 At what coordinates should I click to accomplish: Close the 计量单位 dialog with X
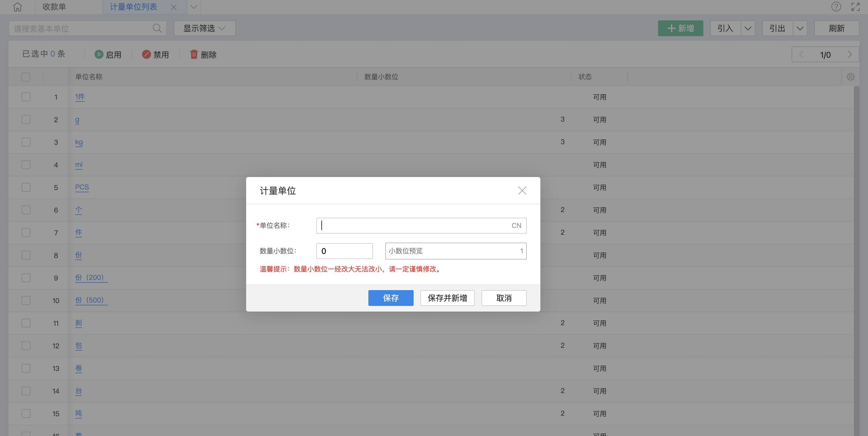[522, 191]
